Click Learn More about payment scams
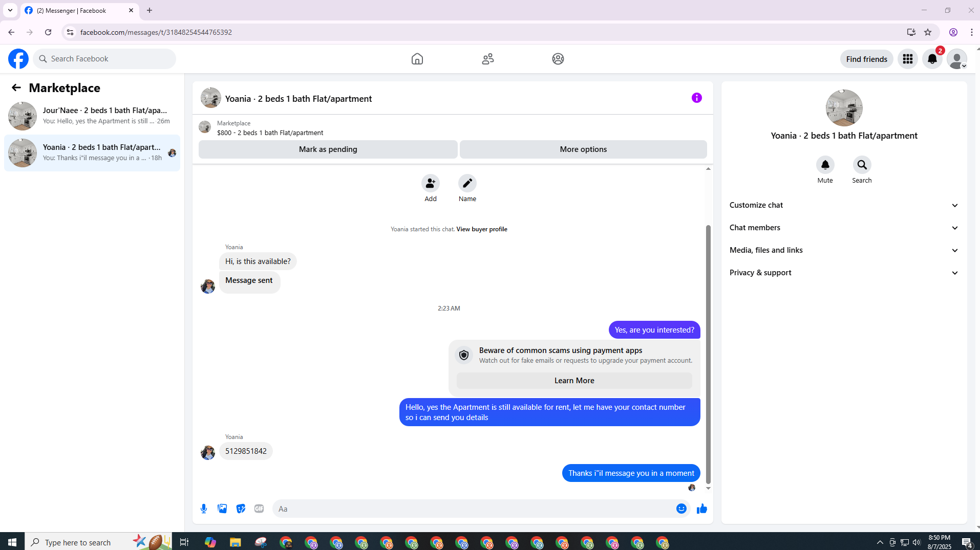 click(574, 381)
